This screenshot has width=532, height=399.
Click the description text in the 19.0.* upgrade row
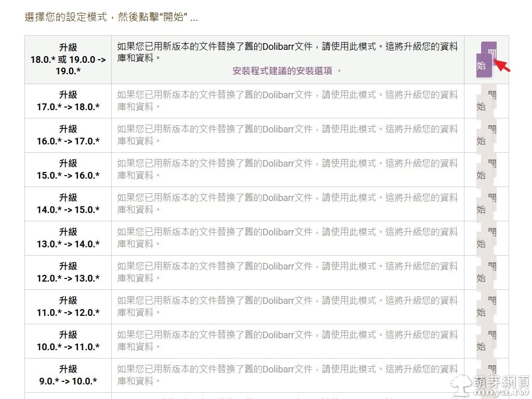[x=287, y=52]
